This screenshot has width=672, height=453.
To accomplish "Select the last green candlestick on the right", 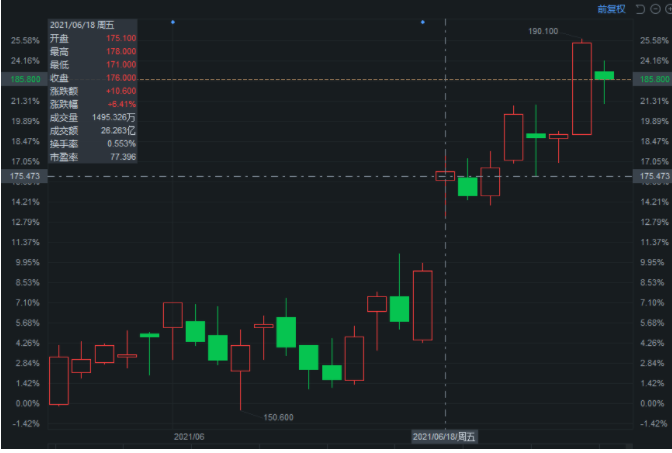I will tap(604, 75).
